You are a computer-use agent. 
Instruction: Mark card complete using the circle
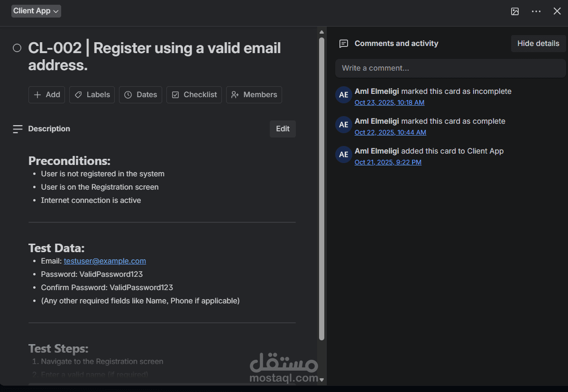click(17, 48)
